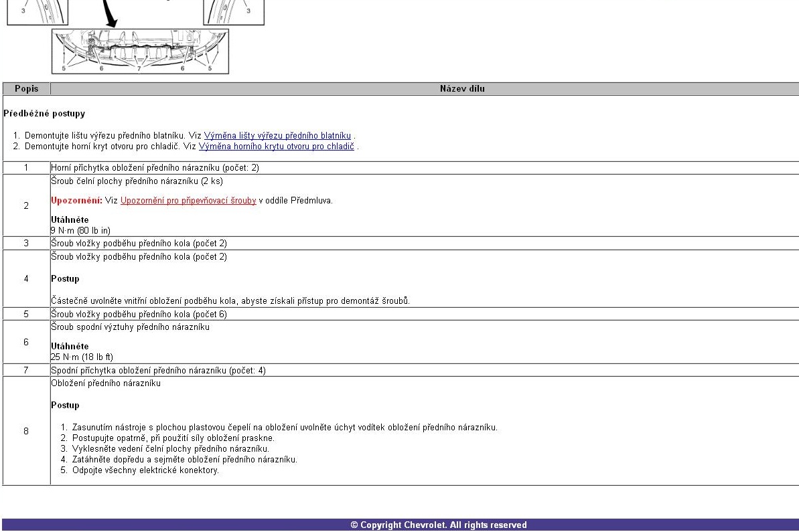Click row 7 Spodní příchytka obložení text
Screen dimensions: 799x532
[x=158, y=370]
